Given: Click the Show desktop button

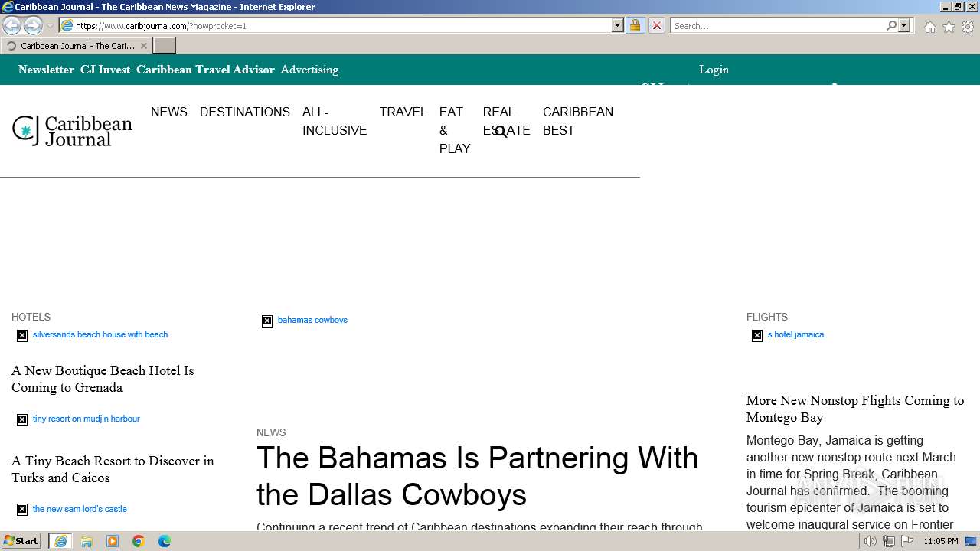Looking at the screenshot, I should [972, 541].
